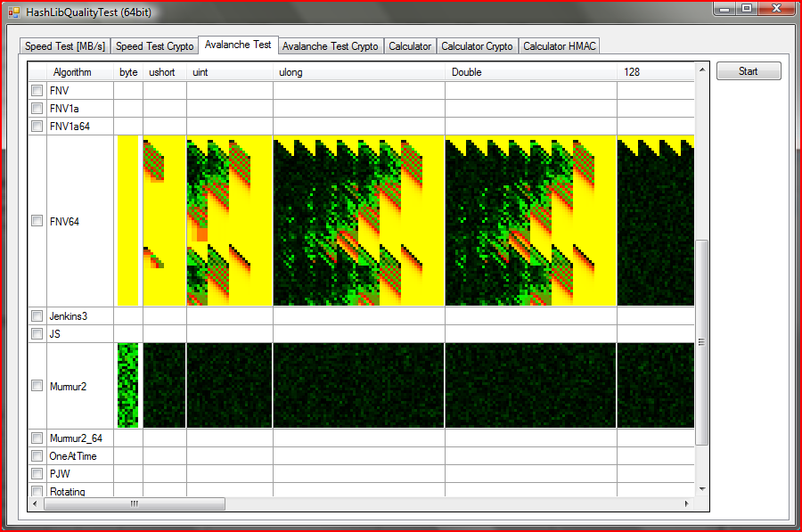Close the HashLibQualityTest window
Image resolution: width=802 pixels, height=532 pixels.
[x=776, y=8]
